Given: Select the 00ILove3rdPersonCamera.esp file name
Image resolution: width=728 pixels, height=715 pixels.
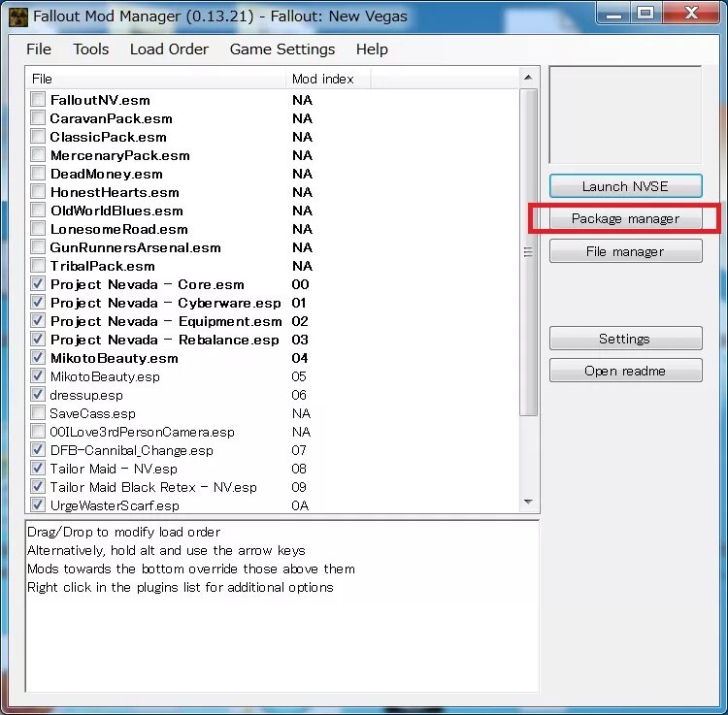Looking at the screenshot, I should [x=142, y=432].
